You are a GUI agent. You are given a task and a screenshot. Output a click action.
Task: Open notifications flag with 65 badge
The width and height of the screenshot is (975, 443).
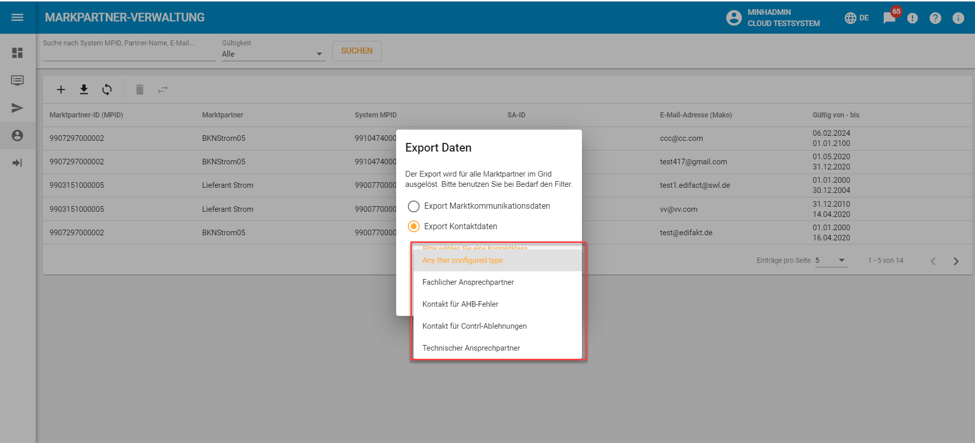pyautogui.click(x=890, y=17)
